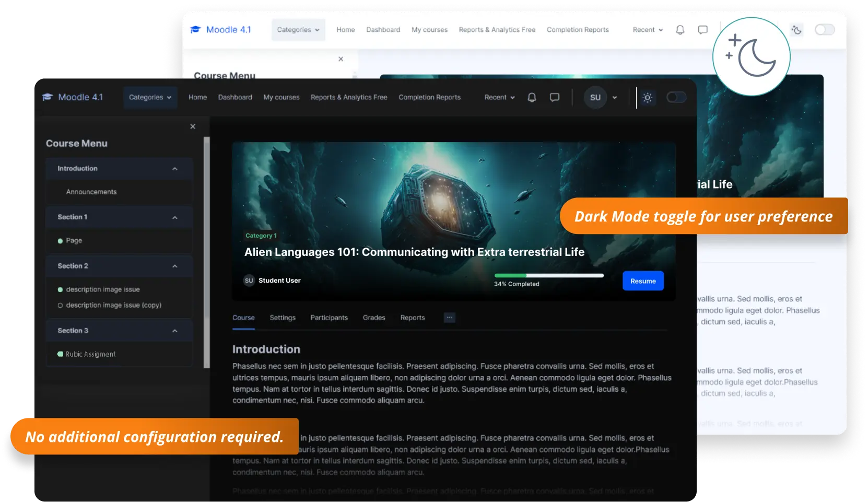Click completion dot beside Rubic Assigment

60,354
